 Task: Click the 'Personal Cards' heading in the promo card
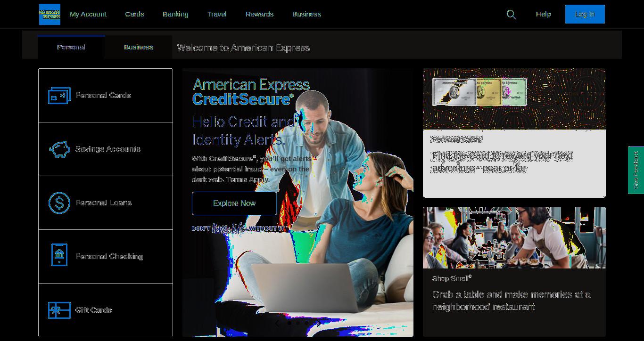coord(457,139)
